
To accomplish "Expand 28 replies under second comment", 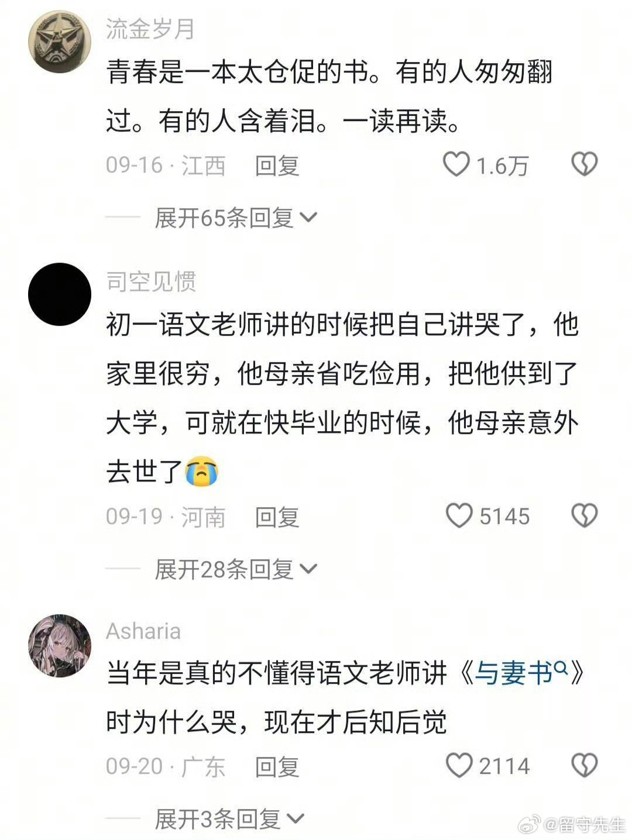I will (x=236, y=569).
